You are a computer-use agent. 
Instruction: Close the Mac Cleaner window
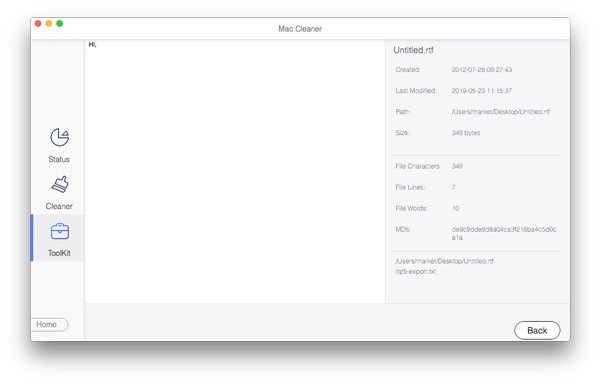tap(38, 23)
